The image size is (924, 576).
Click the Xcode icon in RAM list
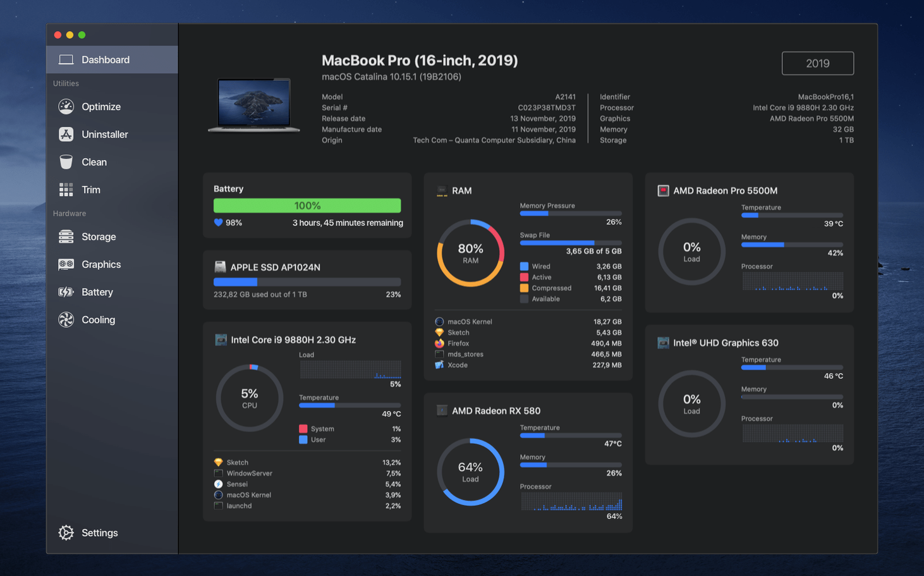tap(439, 365)
